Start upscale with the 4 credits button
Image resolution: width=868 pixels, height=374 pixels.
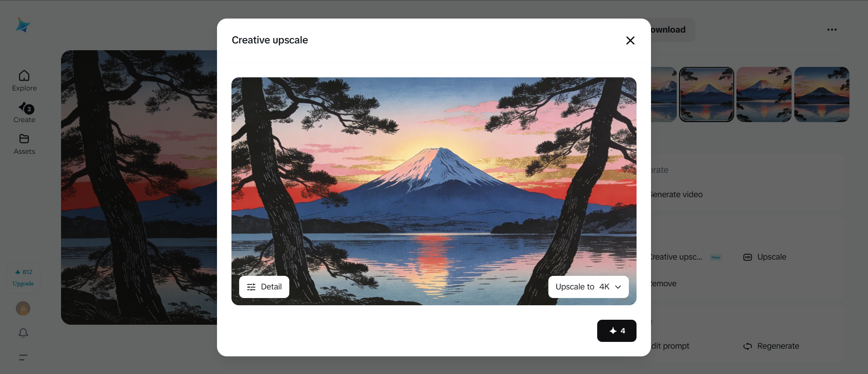coord(617,331)
